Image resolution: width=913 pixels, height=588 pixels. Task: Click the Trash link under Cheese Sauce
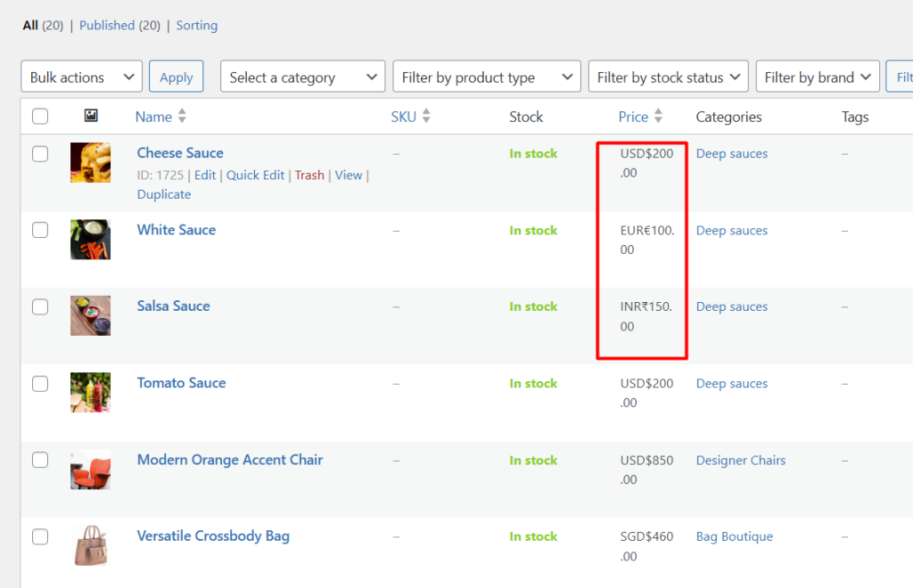tap(309, 175)
